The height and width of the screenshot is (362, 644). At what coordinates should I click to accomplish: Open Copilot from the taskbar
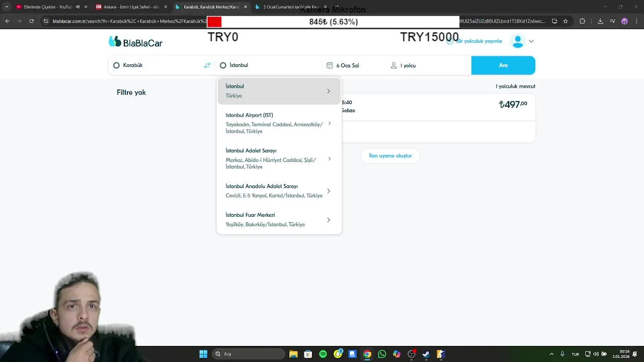397,354
